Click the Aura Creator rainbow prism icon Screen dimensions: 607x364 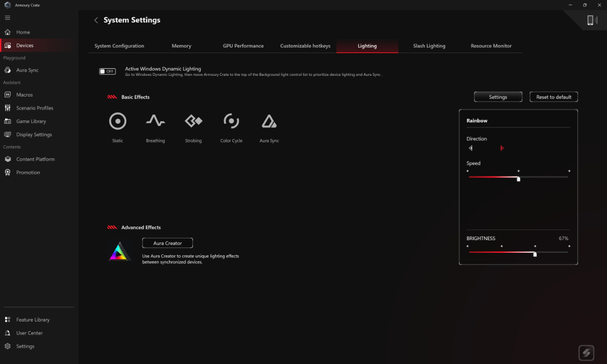[120, 251]
